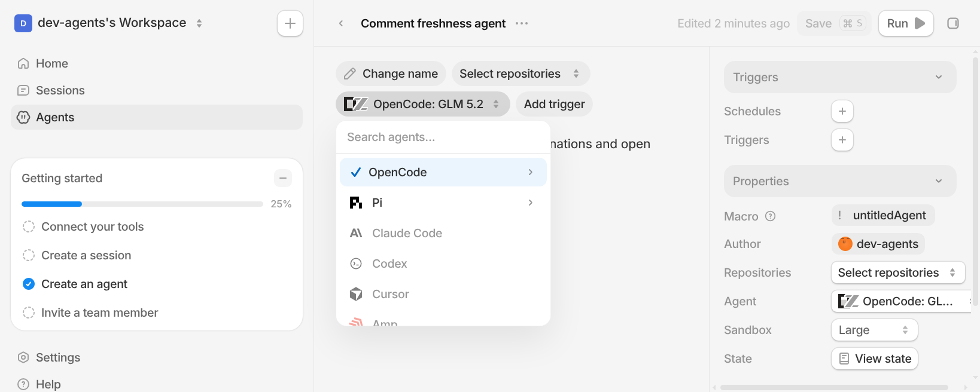980x392 pixels.
Task: Open the Select repositories dropdown in the toolbar
Action: pos(521,73)
